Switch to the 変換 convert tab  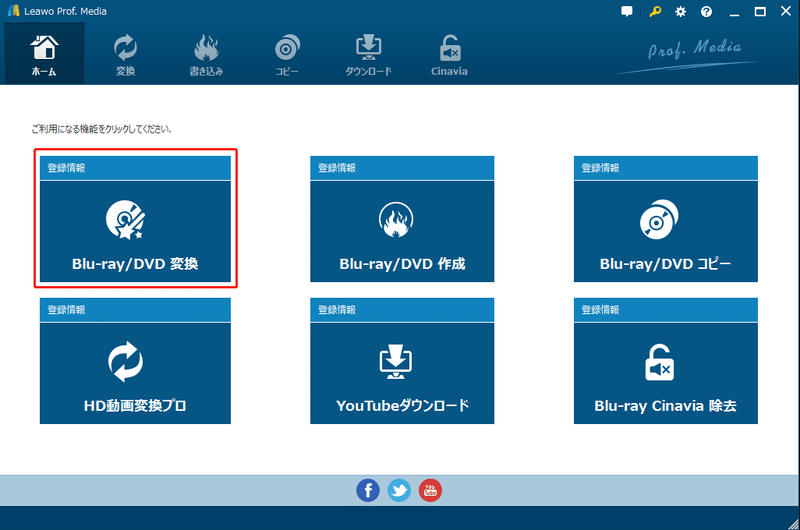[x=125, y=54]
